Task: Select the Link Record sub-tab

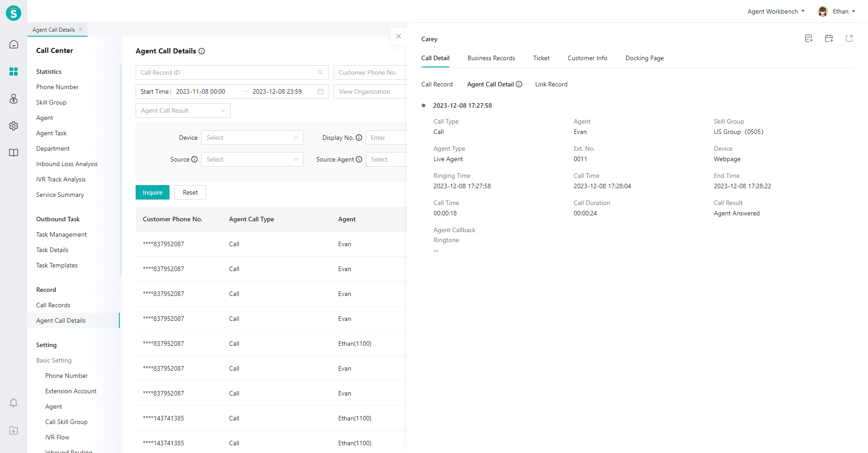Action: point(551,84)
